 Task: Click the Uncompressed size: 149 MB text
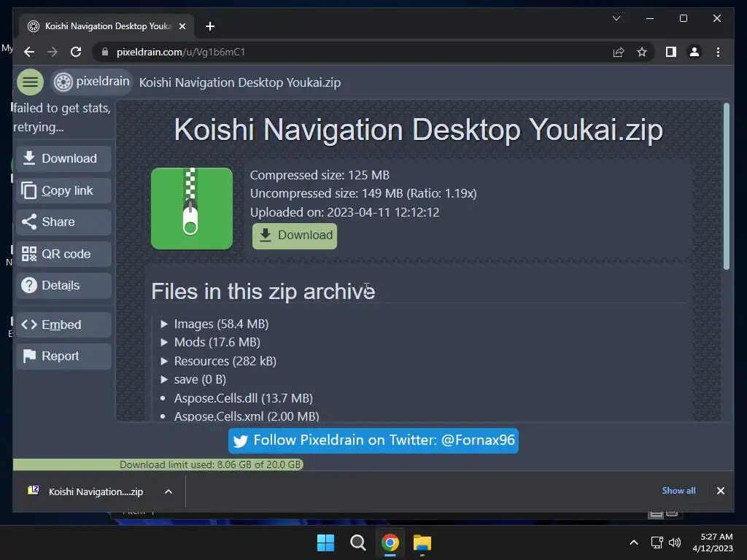(x=363, y=193)
